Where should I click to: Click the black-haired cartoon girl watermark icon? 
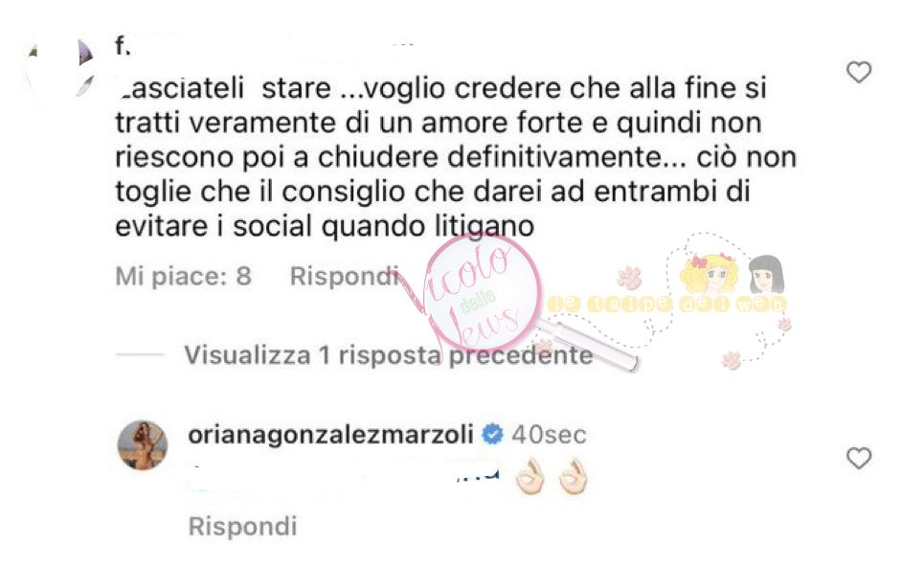click(x=767, y=274)
